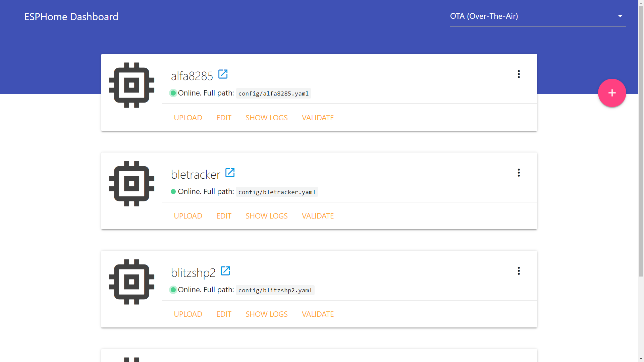Click the alfa8285 chip icon
Image resolution: width=644 pixels, height=362 pixels.
tap(131, 85)
